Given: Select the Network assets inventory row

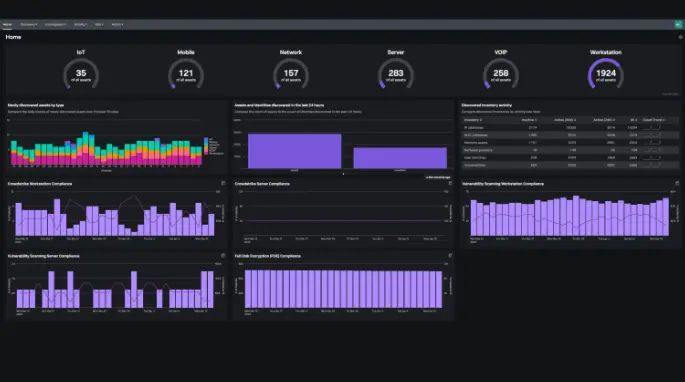Looking at the screenshot, I should click(x=570, y=142).
